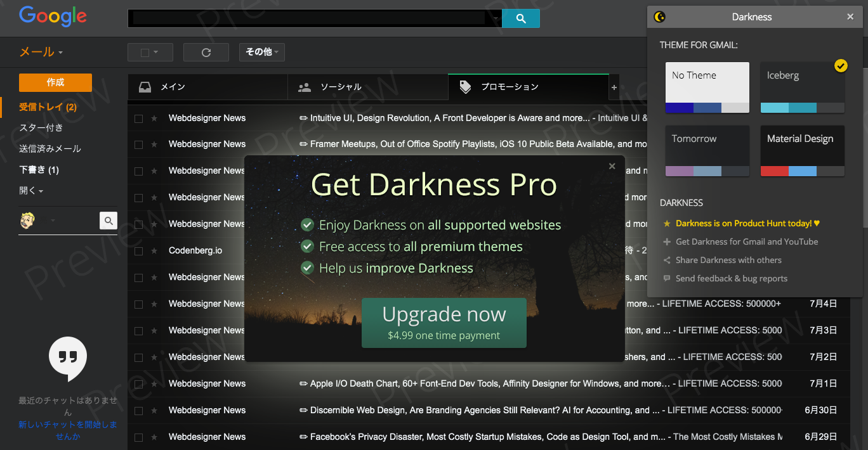Select the Tomorrow theme color palette
Image resolution: width=868 pixels, height=450 pixels.
(x=707, y=170)
